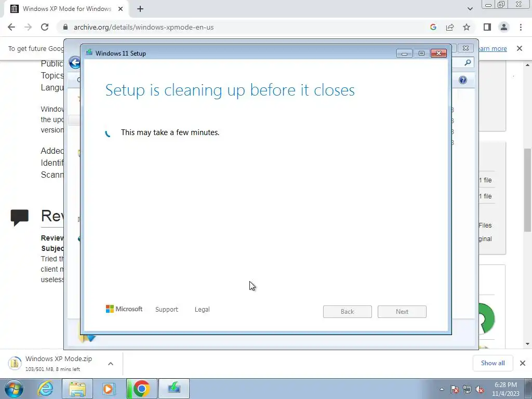The height and width of the screenshot is (399, 532).
Task: Dismiss the Google update info bar
Action: tap(520, 48)
